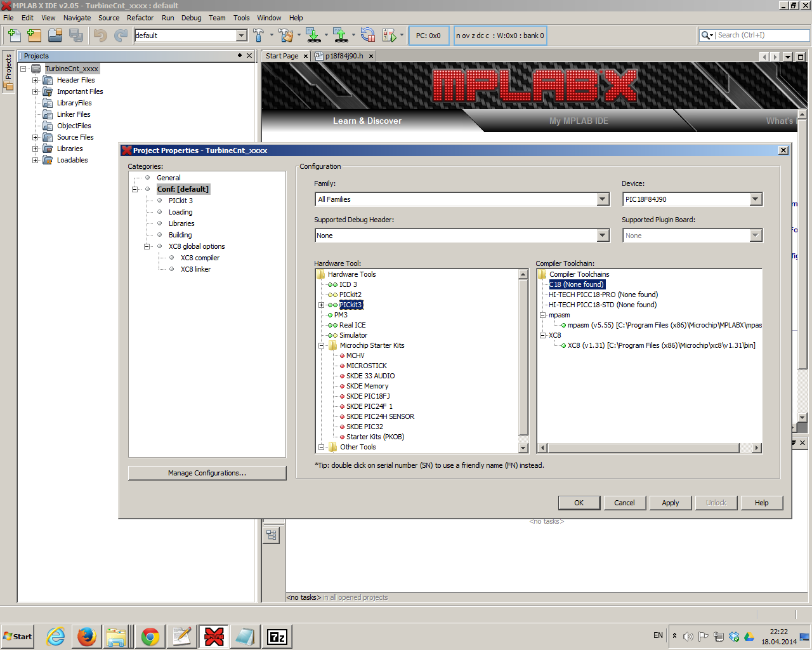Collapse TurbineCnt_xxxx project node
The width and height of the screenshot is (812, 650).
(x=23, y=69)
